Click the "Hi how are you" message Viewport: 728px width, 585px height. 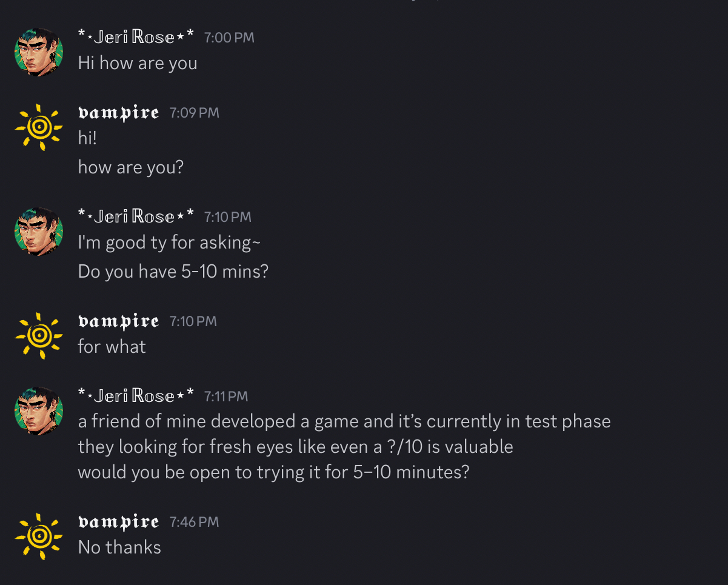[138, 63]
